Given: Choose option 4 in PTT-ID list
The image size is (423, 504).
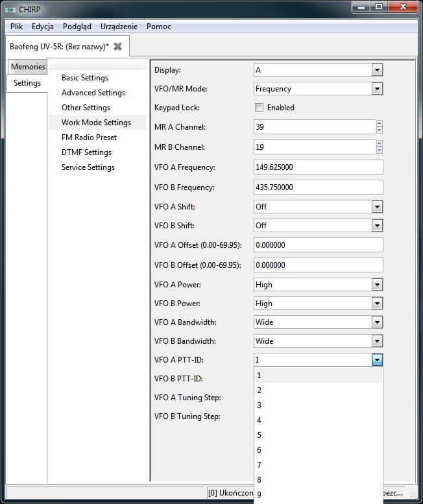Looking at the screenshot, I should [x=318, y=420].
